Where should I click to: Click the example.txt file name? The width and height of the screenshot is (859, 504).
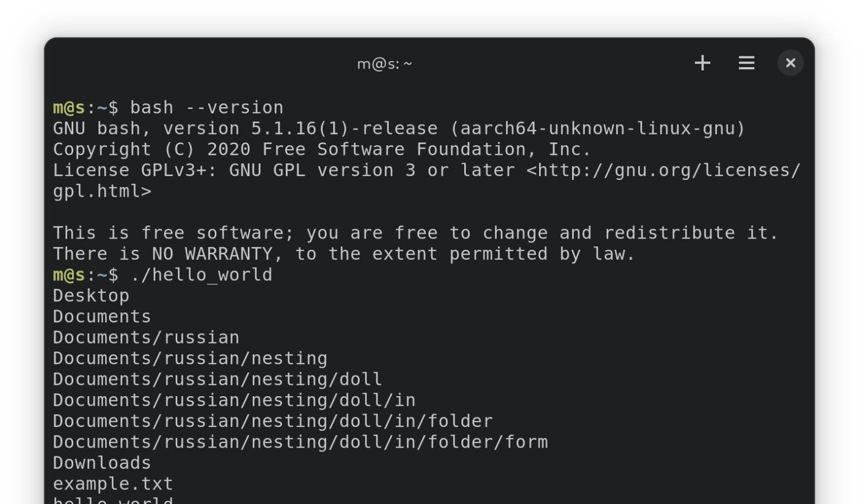(x=113, y=484)
